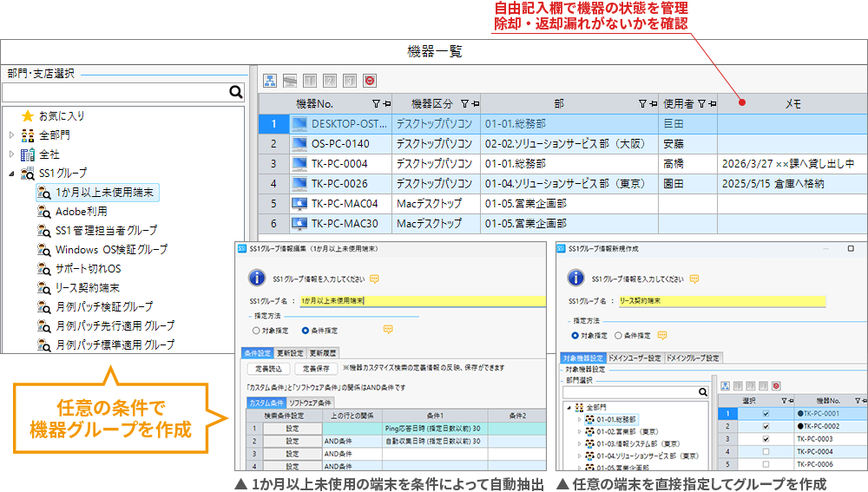The height and width of the screenshot is (492, 868).
Task: Switch to the 更新履歴 tab
Action: tap(322, 352)
